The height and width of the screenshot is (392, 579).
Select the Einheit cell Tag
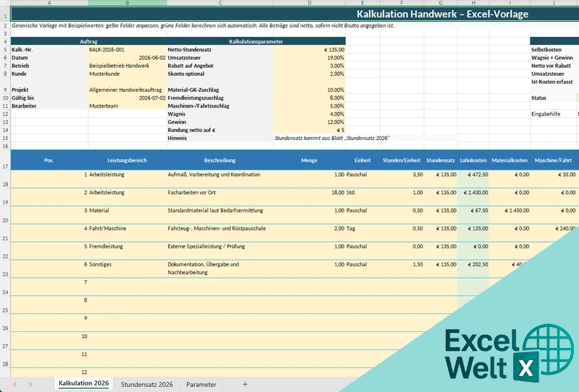[x=362, y=233]
